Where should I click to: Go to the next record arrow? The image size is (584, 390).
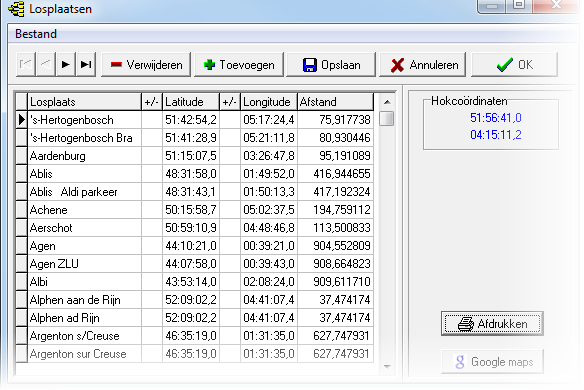[x=66, y=65]
